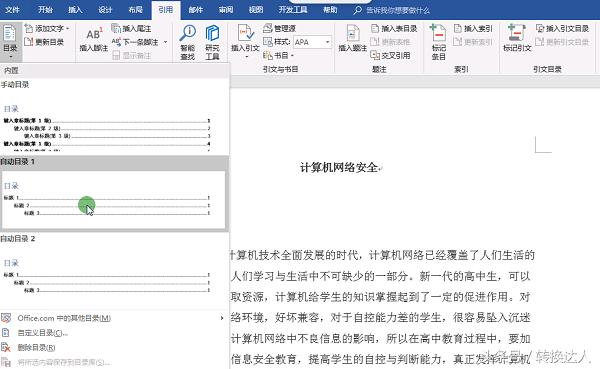Screen dimensions: 600x369
Task: Click 标记条目 mark entry button
Action: tap(439, 42)
